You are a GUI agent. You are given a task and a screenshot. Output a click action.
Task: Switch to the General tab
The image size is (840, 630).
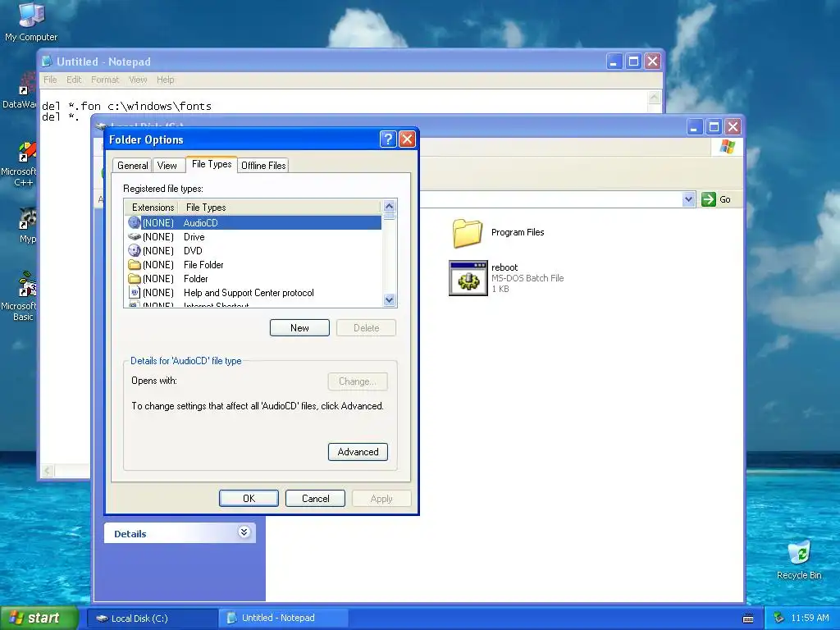tap(132, 166)
